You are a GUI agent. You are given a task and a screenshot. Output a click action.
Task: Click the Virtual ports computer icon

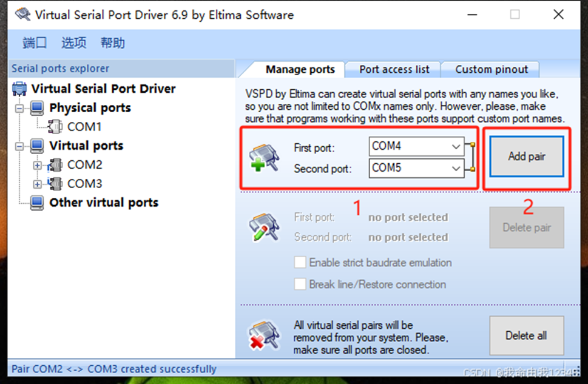point(38,146)
